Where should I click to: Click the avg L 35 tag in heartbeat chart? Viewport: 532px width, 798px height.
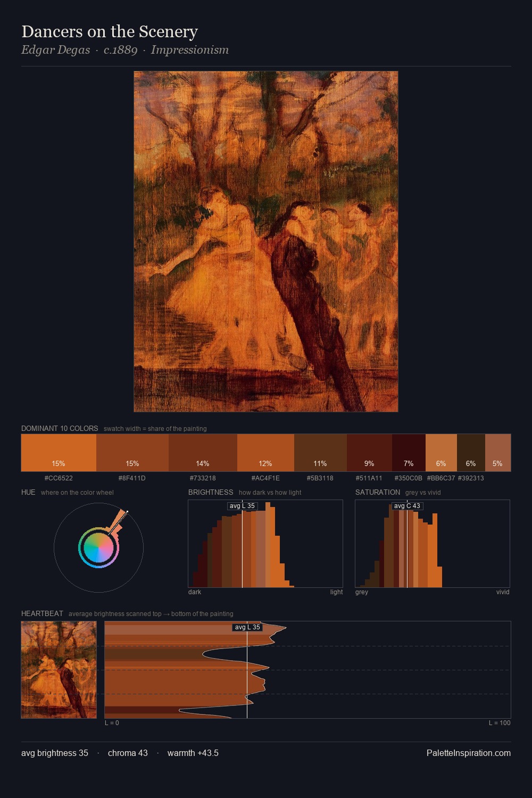(x=247, y=627)
